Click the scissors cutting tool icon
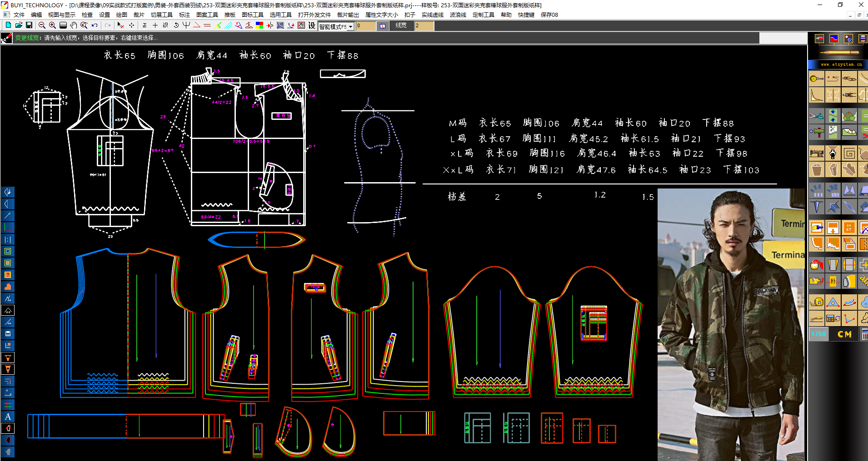The height and width of the screenshot is (461, 868). (817, 116)
